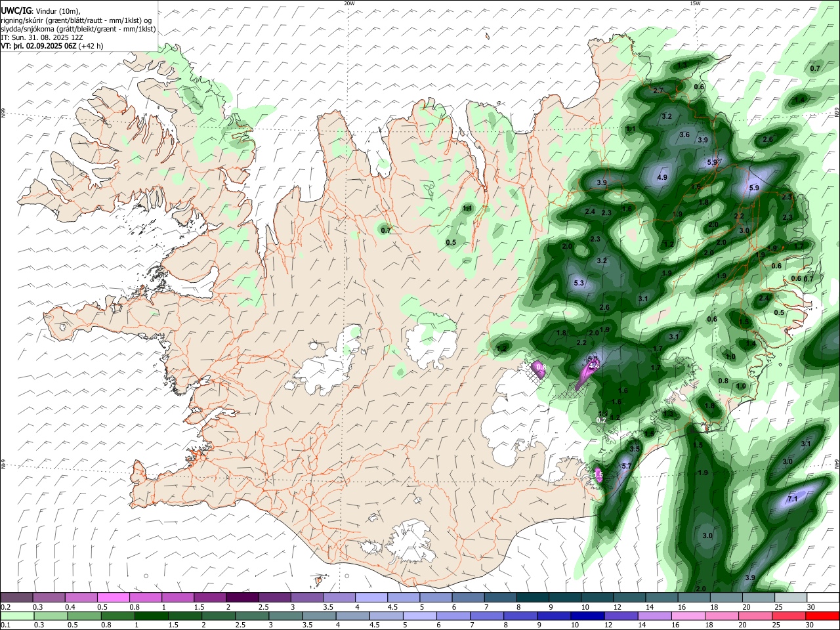Image resolution: width=840 pixels, height=630 pixels.
Task: Select the rigning/skúrir legend description line
Action: coord(77,20)
